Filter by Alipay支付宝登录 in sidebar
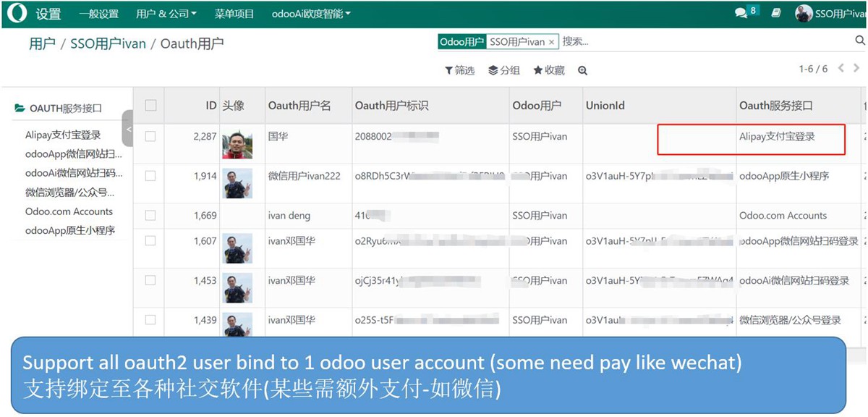 [63, 135]
